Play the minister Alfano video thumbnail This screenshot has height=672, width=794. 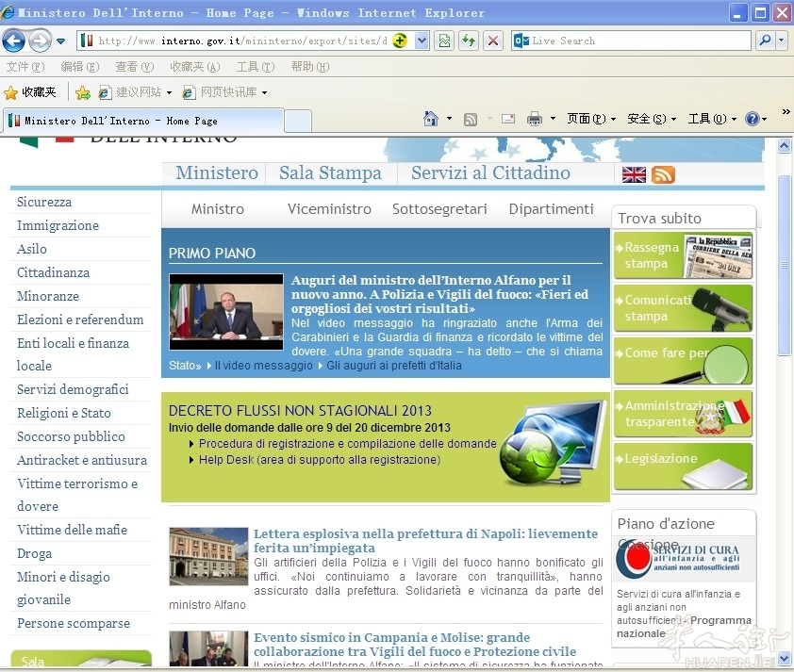(225, 312)
